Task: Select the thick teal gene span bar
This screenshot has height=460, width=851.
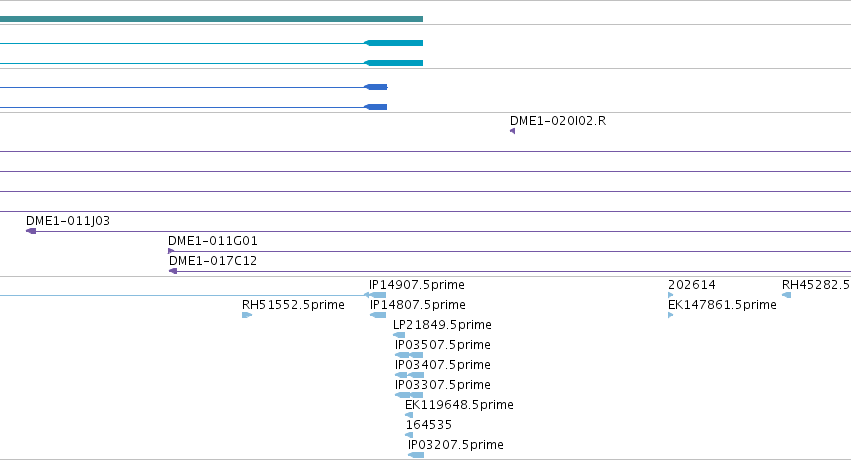Action: (x=211, y=19)
